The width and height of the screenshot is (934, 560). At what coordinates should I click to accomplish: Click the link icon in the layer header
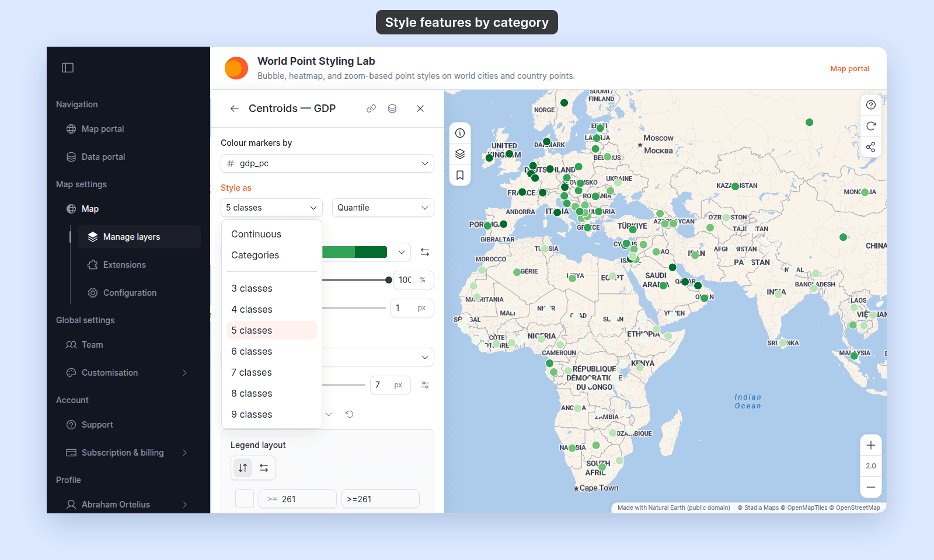coord(371,108)
